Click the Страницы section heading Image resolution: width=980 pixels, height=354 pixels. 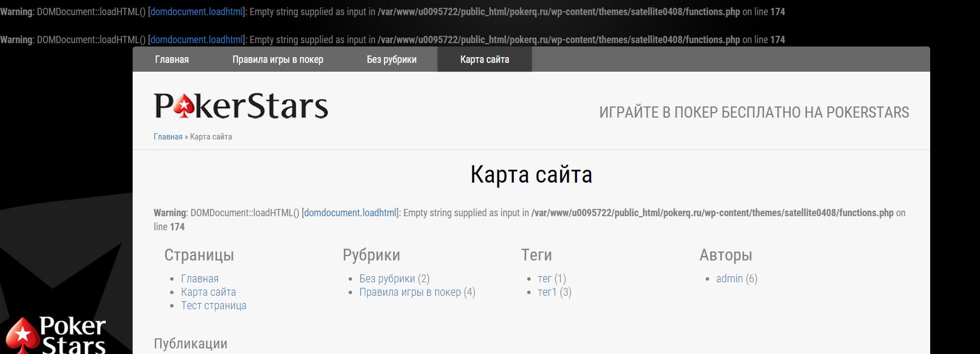(x=199, y=255)
